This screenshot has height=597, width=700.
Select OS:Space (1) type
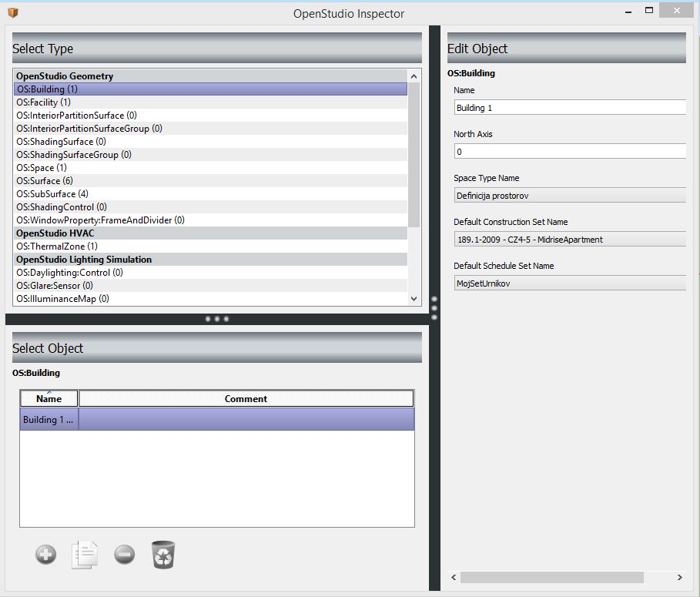(x=211, y=168)
